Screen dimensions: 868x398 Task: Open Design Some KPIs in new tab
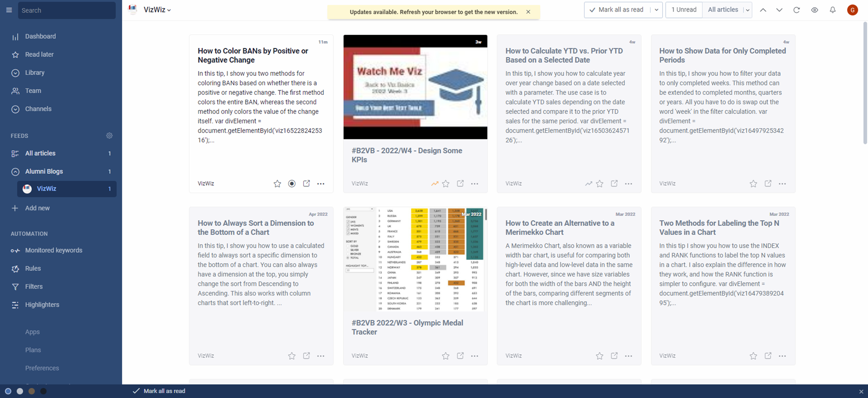pos(460,184)
